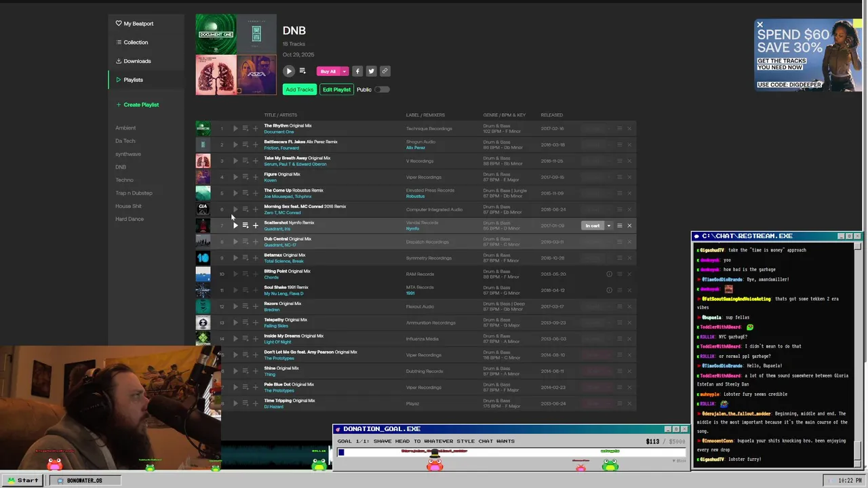Add Betamax Original Mix to queue
The height and width of the screenshot is (488, 868).
pyautogui.click(x=245, y=258)
